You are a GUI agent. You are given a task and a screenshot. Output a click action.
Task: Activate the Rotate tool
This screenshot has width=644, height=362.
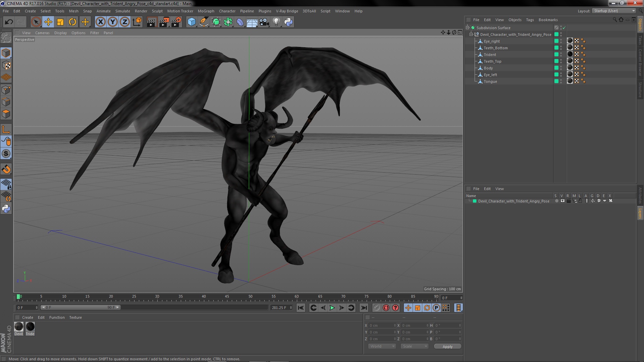click(72, 22)
